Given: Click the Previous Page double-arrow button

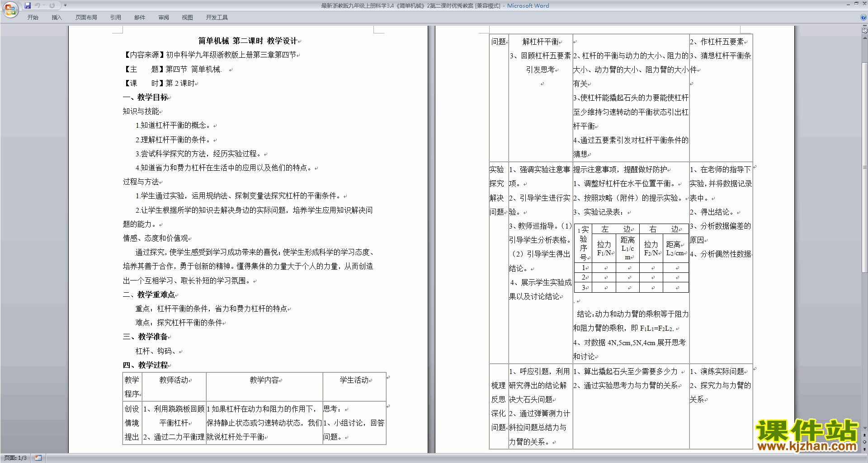Looking at the screenshot, I should [865, 435].
